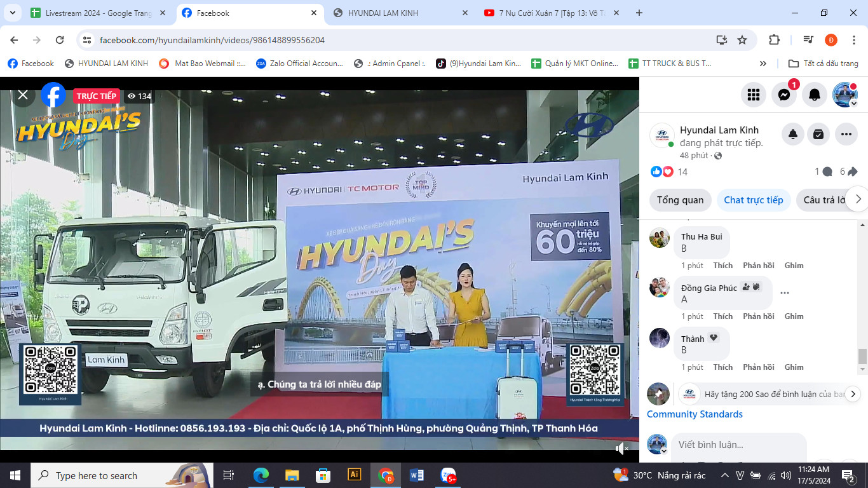Open Adobe Illustrator from the taskbar
The image size is (868, 488).
355,475
